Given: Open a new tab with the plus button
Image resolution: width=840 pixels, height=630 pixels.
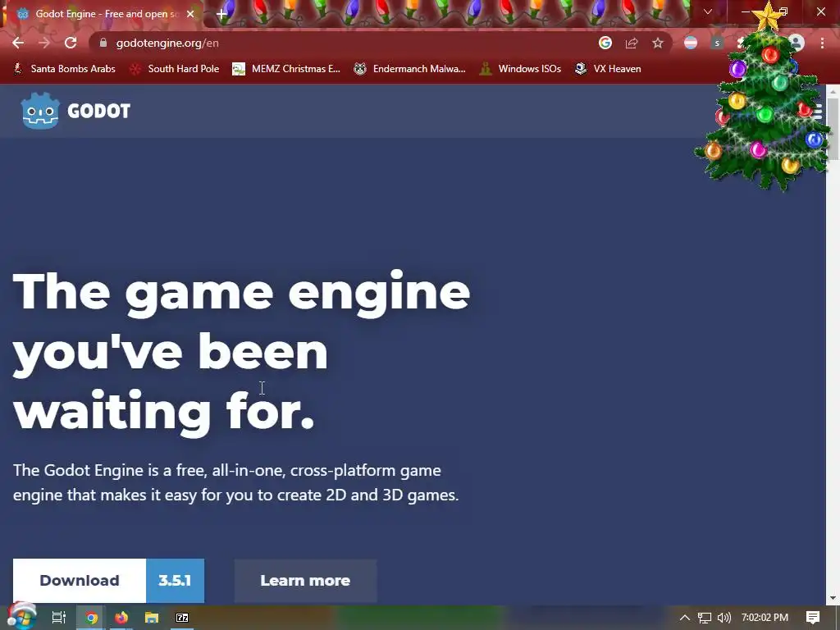Looking at the screenshot, I should click(221, 14).
